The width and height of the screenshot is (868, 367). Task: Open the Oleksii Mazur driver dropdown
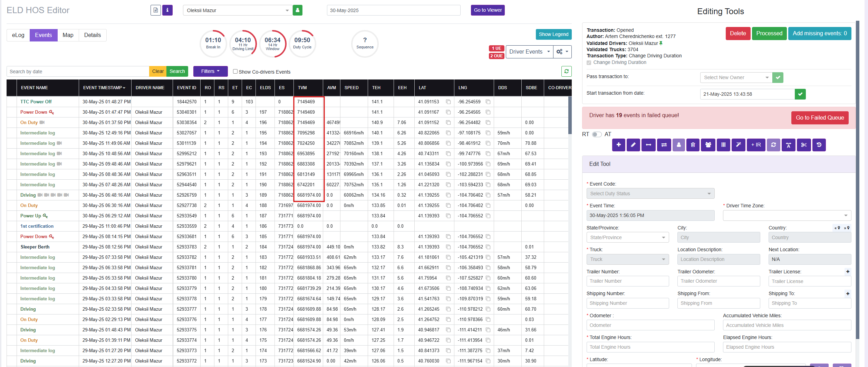point(238,10)
